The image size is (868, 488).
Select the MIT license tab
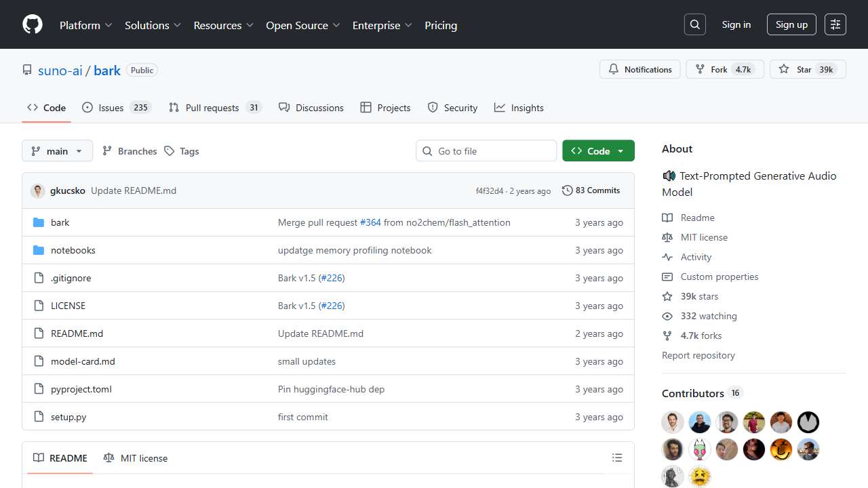pyautogui.click(x=136, y=458)
